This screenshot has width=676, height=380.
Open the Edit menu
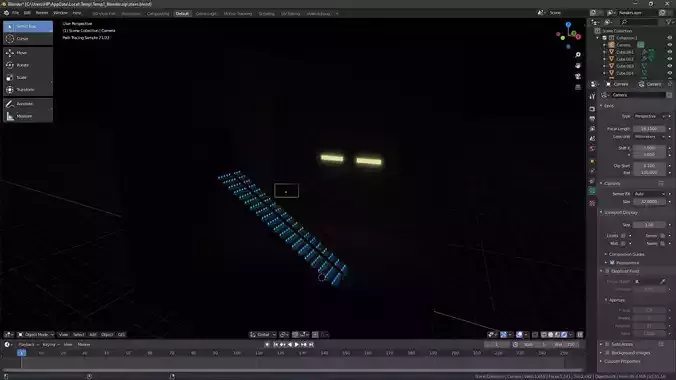point(27,13)
